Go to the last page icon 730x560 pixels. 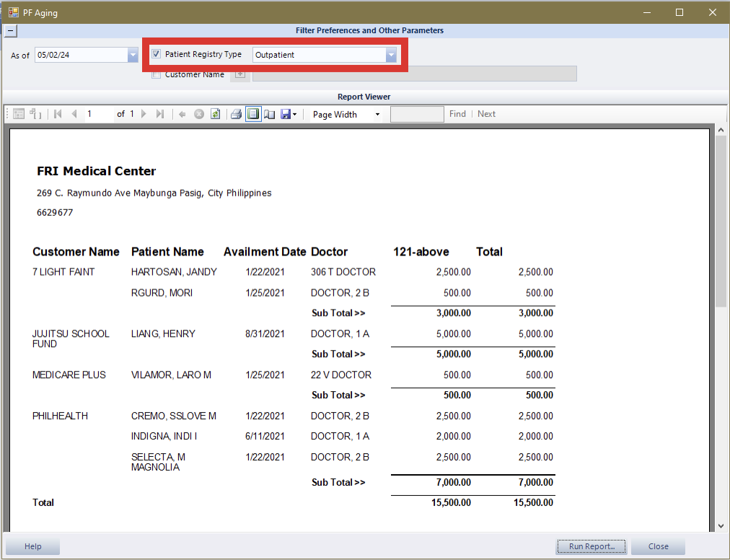pyautogui.click(x=160, y=114)
